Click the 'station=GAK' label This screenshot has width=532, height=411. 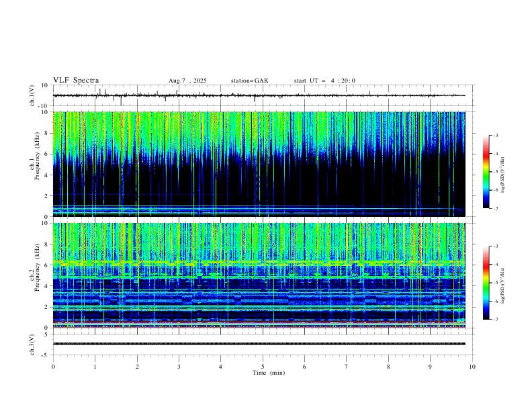click(250, 81)
